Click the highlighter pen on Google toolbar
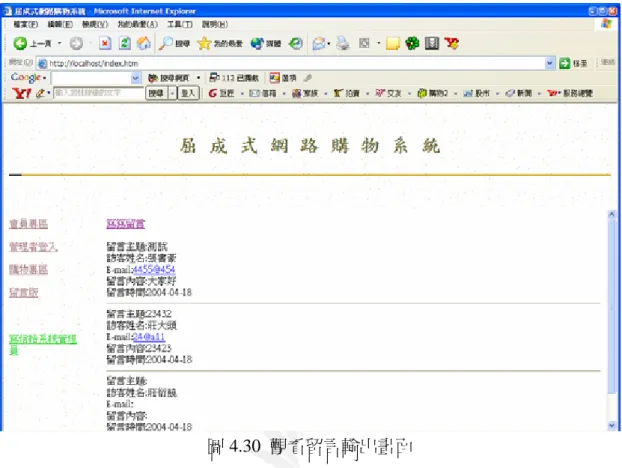This screenshot has height=468, width=622. (308, 78)
